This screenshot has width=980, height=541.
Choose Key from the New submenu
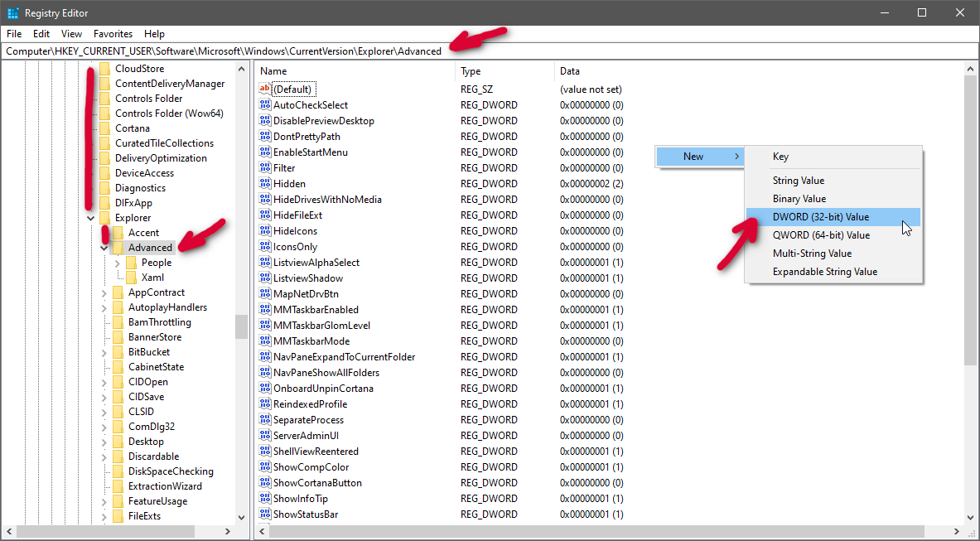click(833, 157)
